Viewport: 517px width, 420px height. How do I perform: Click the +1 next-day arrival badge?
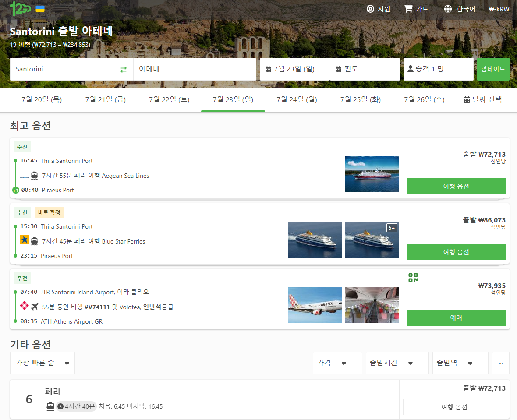tap(15, 190)
